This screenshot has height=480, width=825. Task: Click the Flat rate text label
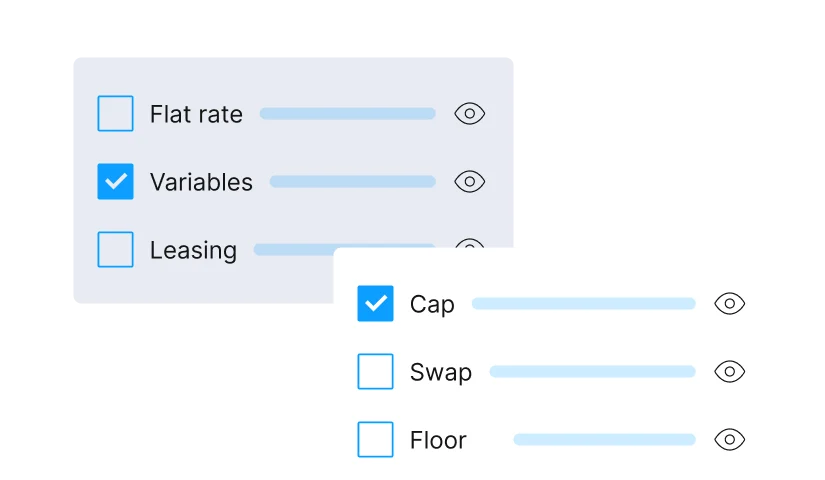pyautogui.click(x=196, y=114)
